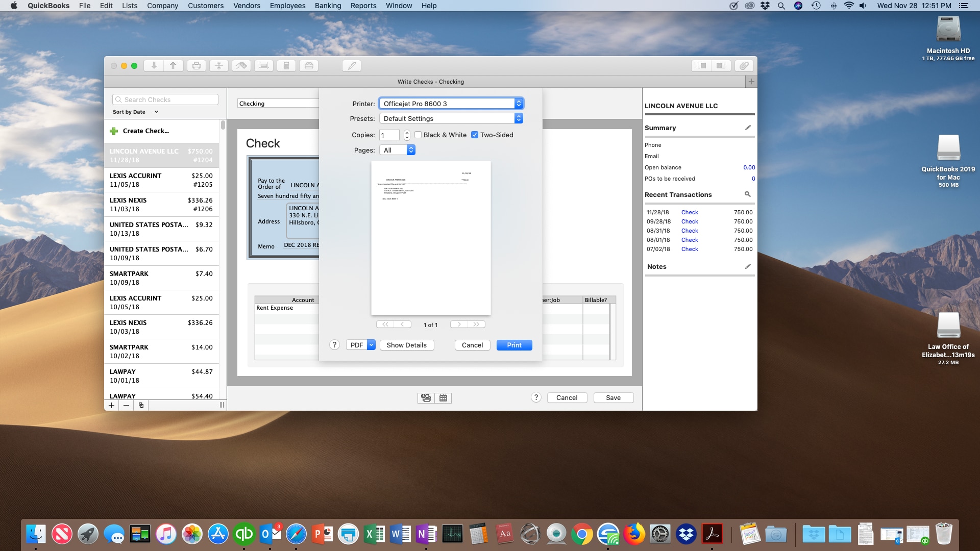Screen dimensions: 980x551
Task: Open the Vendors menu
Action: pyautogui.click(x=247, y=6)
